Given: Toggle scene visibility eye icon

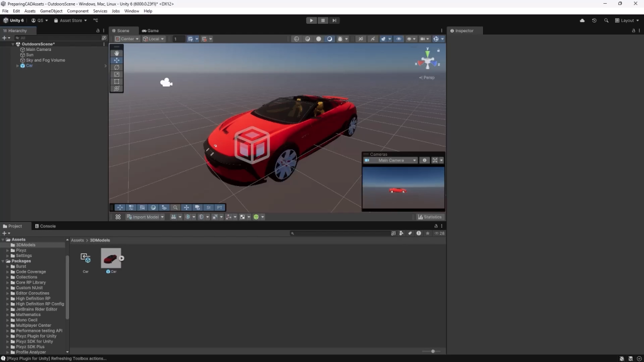Looking at the screenshot, I should [398, 39].
